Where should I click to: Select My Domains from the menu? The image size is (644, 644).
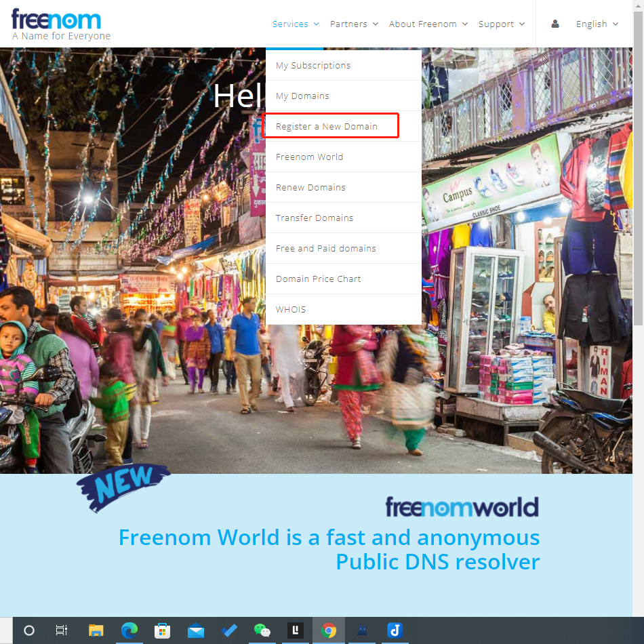point(344,96)
